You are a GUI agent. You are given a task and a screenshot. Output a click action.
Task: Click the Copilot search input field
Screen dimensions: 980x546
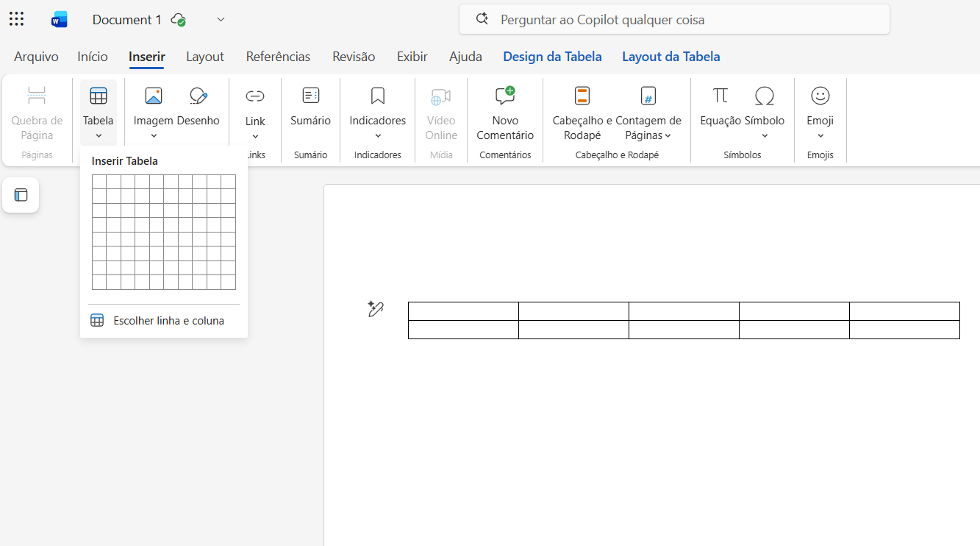point(674,20)
